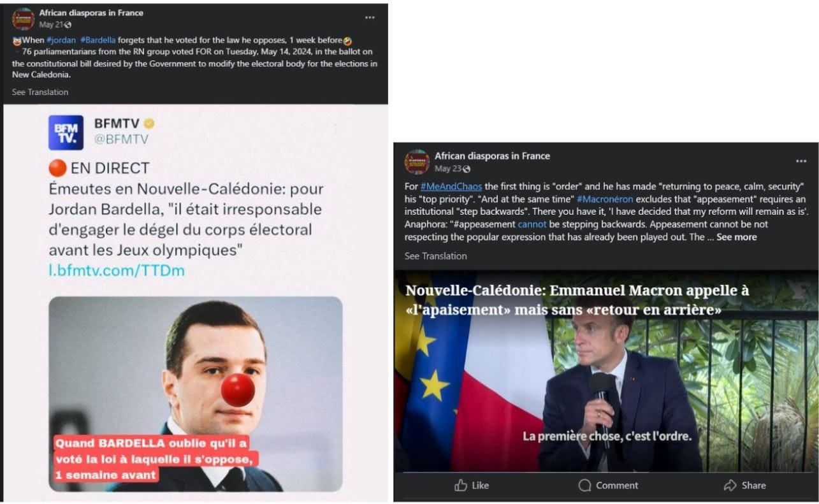819x504 pixels.
Task: Comment on the Macron post
Action: coord(608,486)
